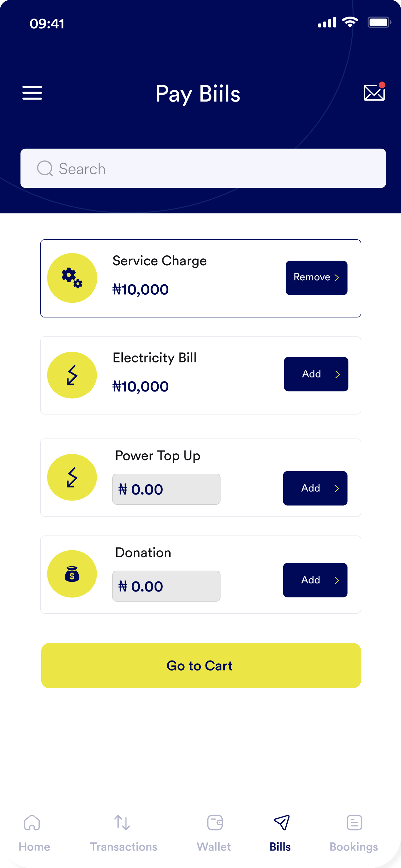Tap the Donation money bag icon
Viewport: 401px width, 868px height.
(72, 574)
